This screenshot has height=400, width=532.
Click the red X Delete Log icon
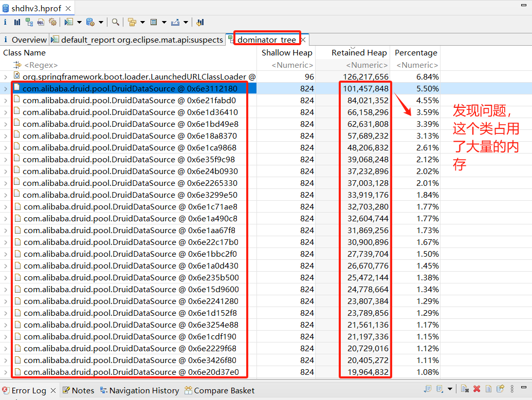pos(476,389)
